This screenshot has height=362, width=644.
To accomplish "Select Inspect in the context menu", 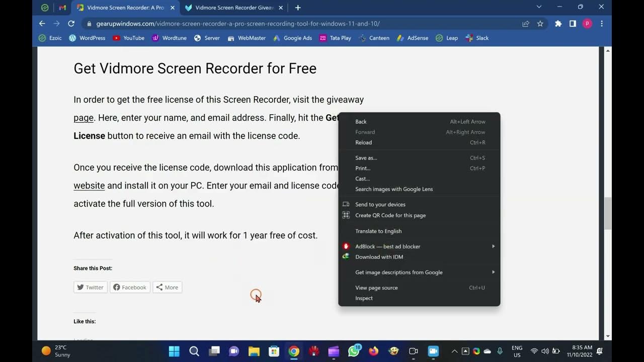I will [x=419, y=298].
